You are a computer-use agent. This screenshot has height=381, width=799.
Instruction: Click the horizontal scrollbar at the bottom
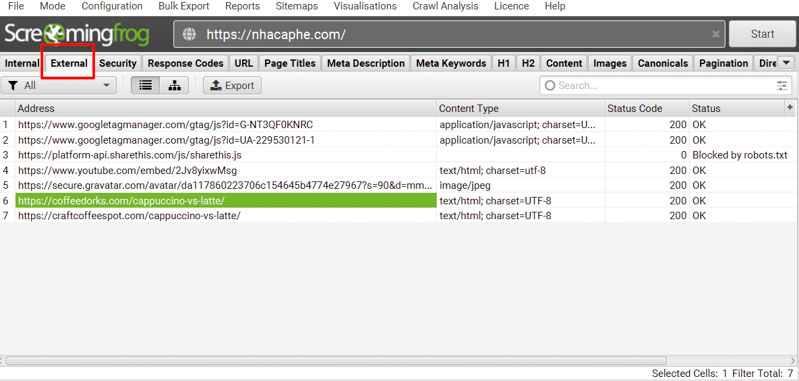point(335,361)
